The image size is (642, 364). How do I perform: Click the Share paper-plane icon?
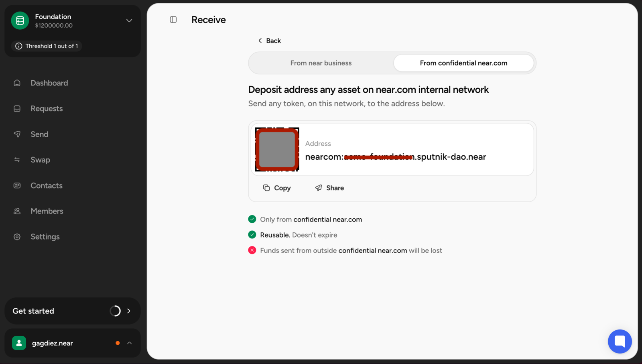click(319, 188)
